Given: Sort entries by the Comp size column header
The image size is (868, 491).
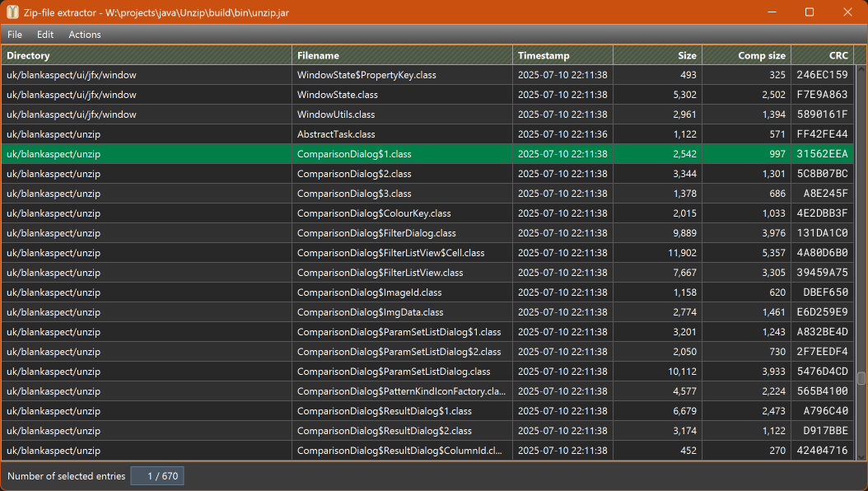Looking at the screenshot, I should click(x=747, y=55).
